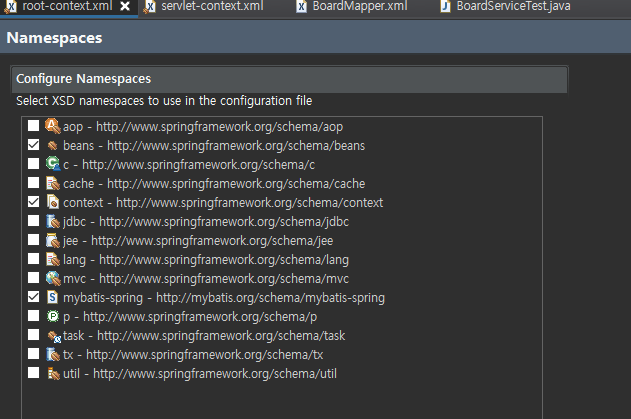Uncheck the beans namespace checkbox

[33, 144]
